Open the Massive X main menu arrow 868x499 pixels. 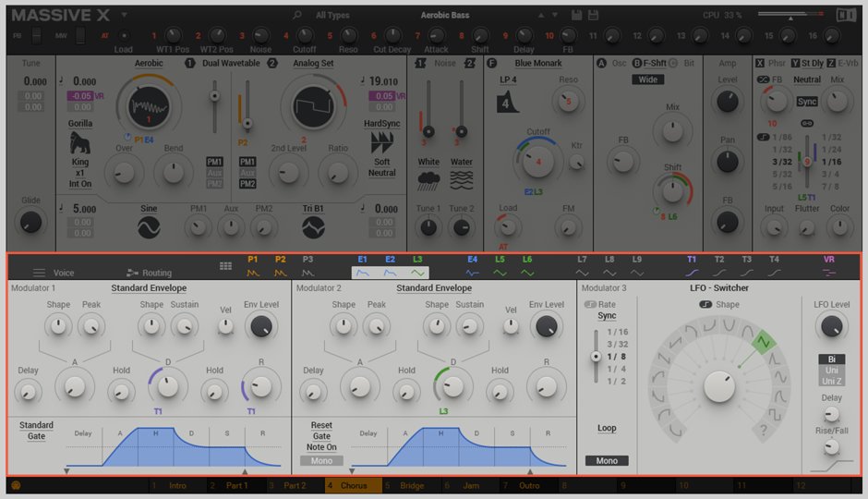tap(125, 16)
